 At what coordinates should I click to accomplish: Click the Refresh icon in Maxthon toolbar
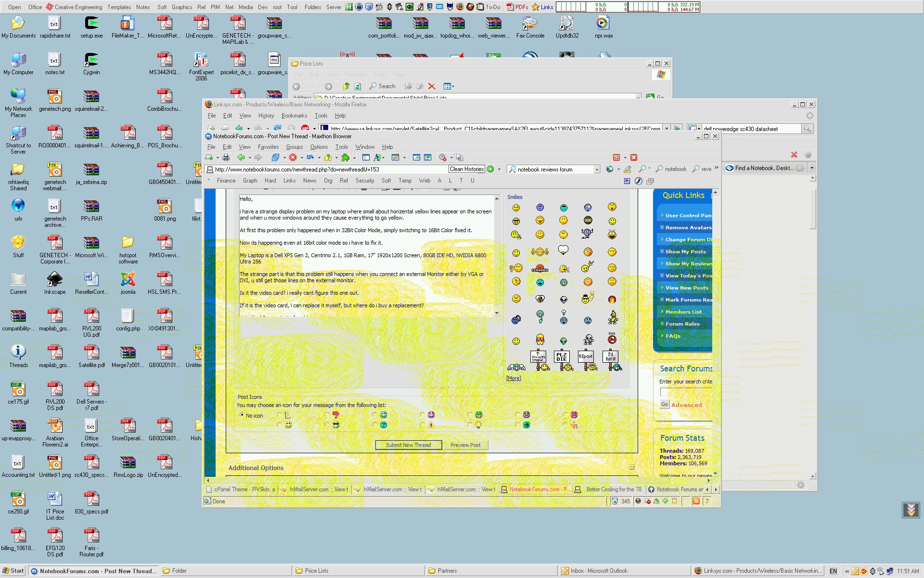pos(275,158)
